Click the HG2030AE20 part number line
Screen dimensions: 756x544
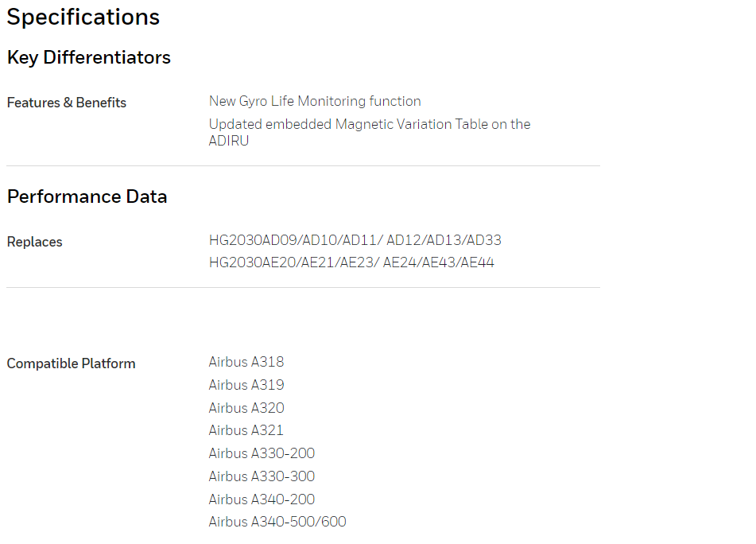click(351, 262)
